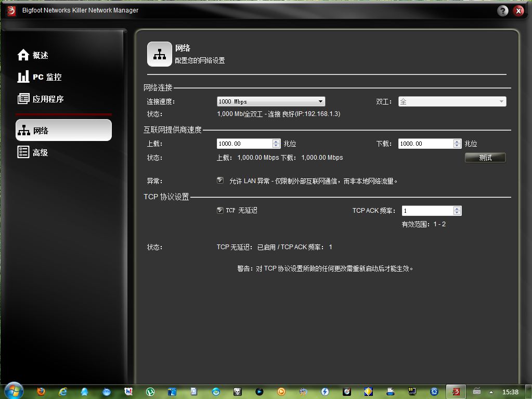Open µTorrent from the taskbar

point(150,392)
